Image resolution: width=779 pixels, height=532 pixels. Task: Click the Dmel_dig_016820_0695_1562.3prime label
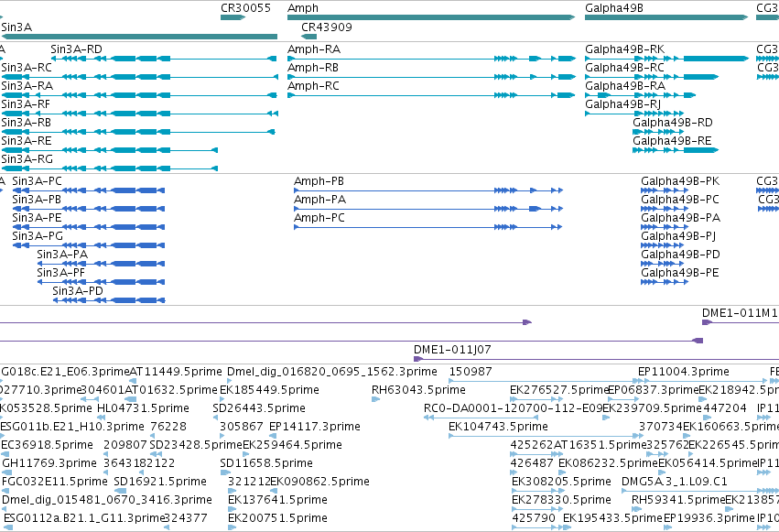tap(332, 372)
